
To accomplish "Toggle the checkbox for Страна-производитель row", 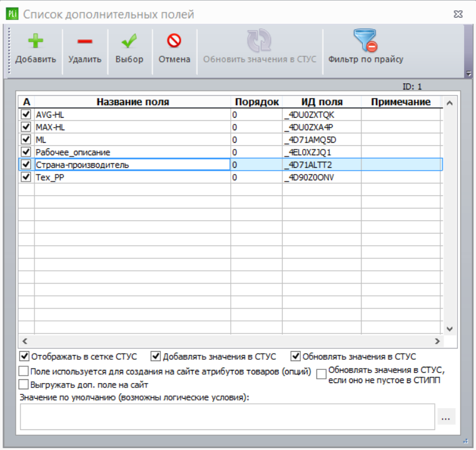I will pos(26,165).
